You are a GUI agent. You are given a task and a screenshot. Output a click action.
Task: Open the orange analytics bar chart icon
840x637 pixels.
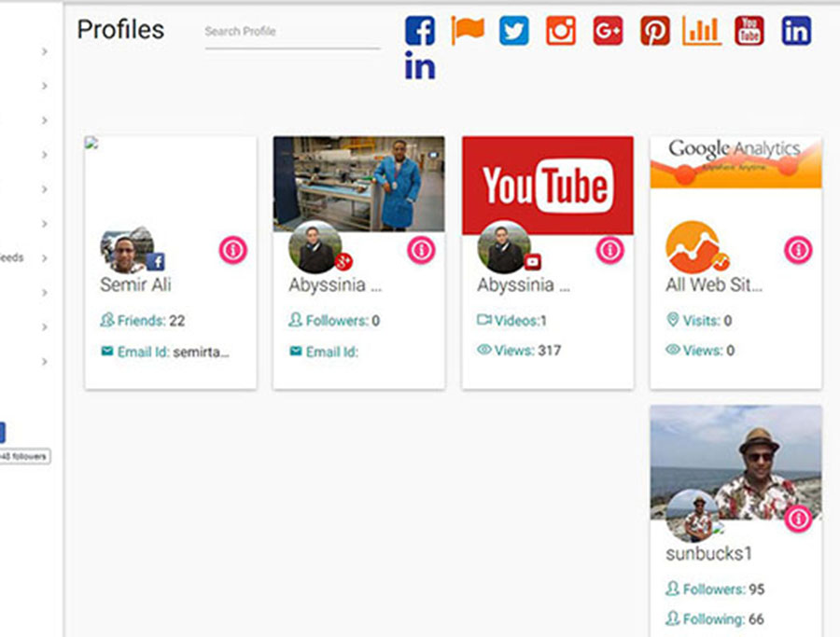(x=702, y=31)
